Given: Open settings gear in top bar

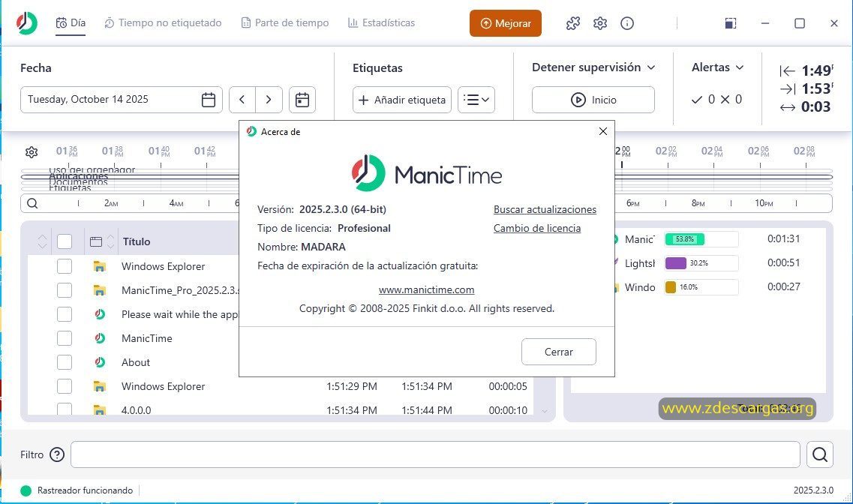Looking at the screenshot, I should 600,23.
